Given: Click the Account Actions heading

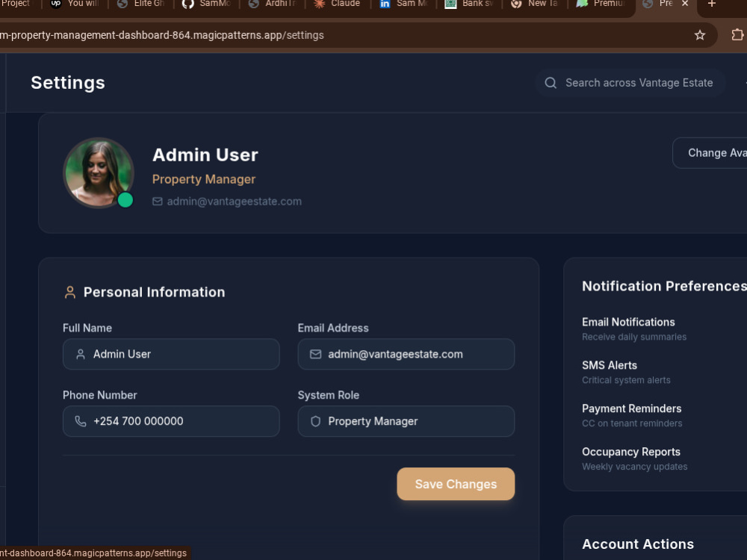Looking at the screenshot, I should click(x=638, y=544).
